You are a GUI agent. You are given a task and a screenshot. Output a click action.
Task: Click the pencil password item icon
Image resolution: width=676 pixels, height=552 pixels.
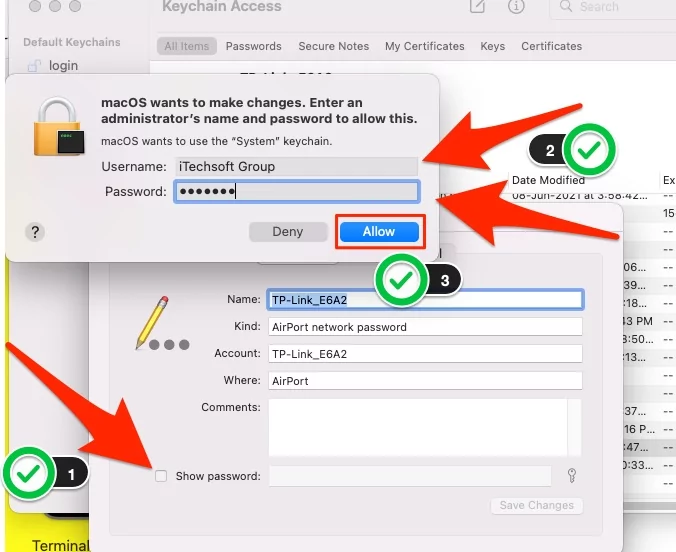pyautogui.click(x=162, y=323)
